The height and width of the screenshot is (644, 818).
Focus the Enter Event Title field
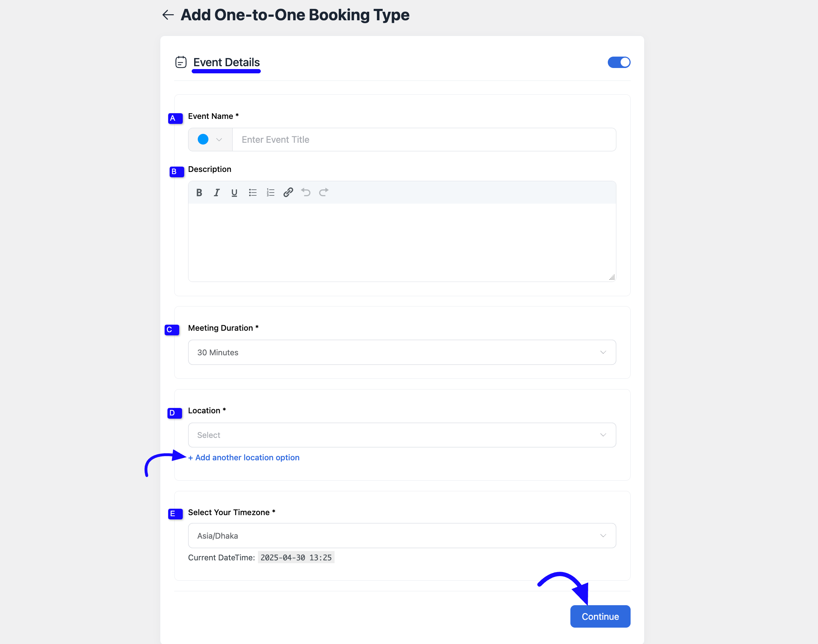(424, 140)
